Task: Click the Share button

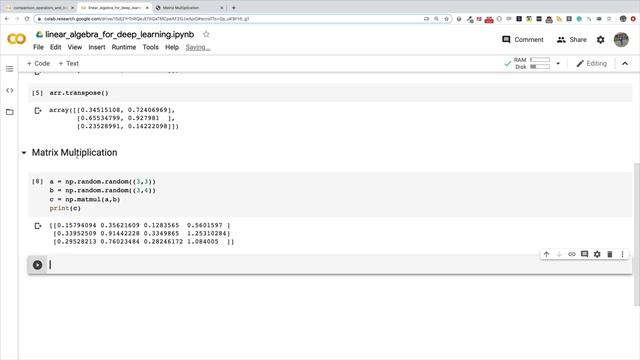Action: pos(571,40)
